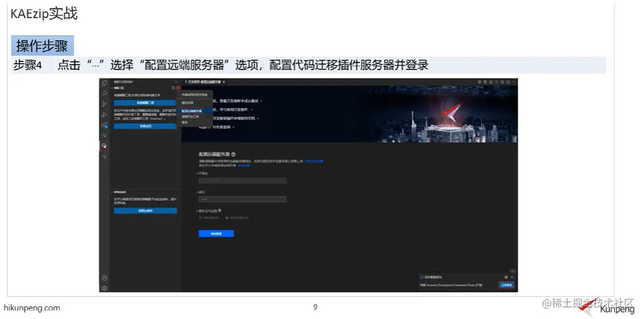Click the help icon beside the certificate settings label
644x319 pixels.
(219, 211)
